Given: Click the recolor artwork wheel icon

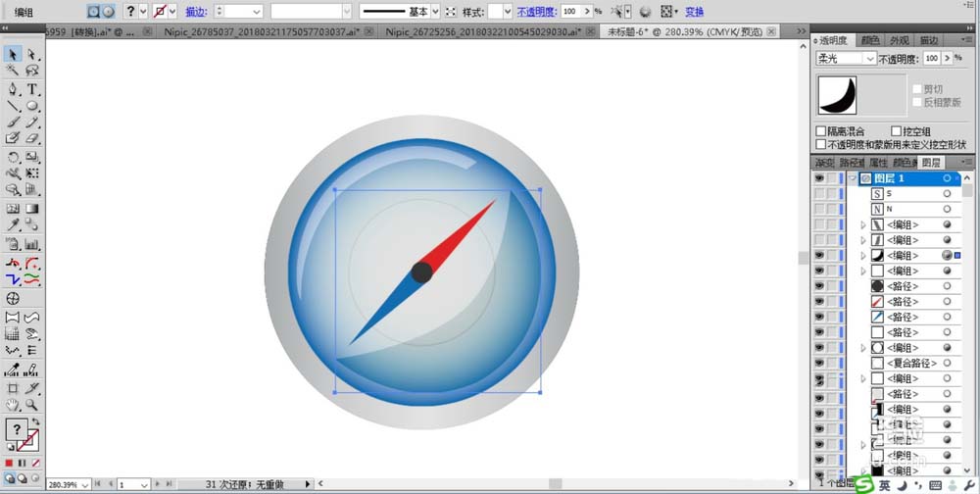Looking at the screenshot, I should pos(646,11).
